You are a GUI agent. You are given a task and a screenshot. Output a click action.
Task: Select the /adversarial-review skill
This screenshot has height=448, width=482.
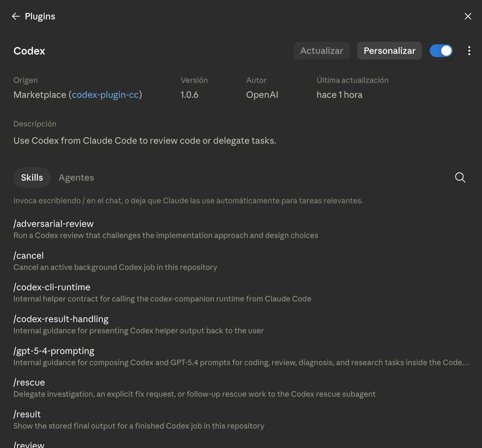point(53,224)
